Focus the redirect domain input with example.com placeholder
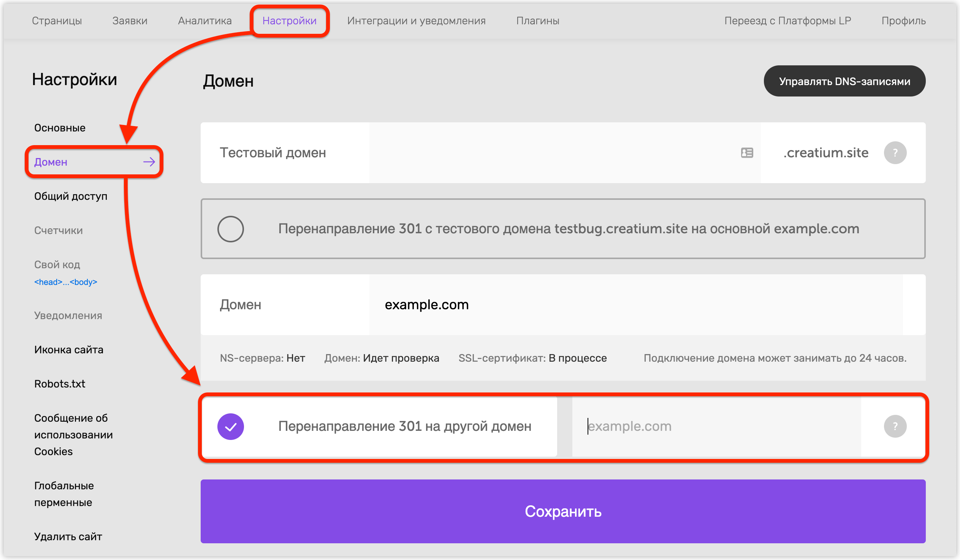The width and height of the screenshot is (960, 560). (x=716, y=426)
